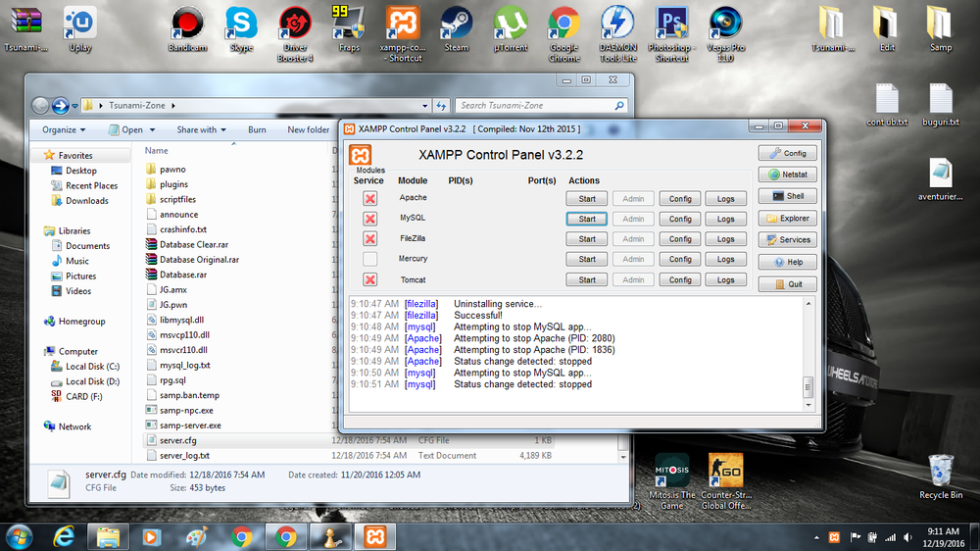The image size is (980, 551).
Task: Open the XAMPP Shell button
Action: [788, 196]
